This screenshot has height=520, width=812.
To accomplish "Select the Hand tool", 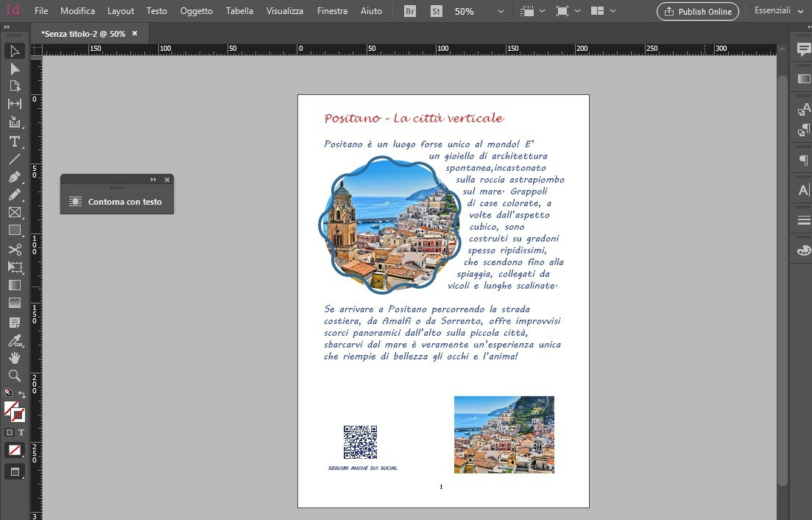I will click(15, 358).
